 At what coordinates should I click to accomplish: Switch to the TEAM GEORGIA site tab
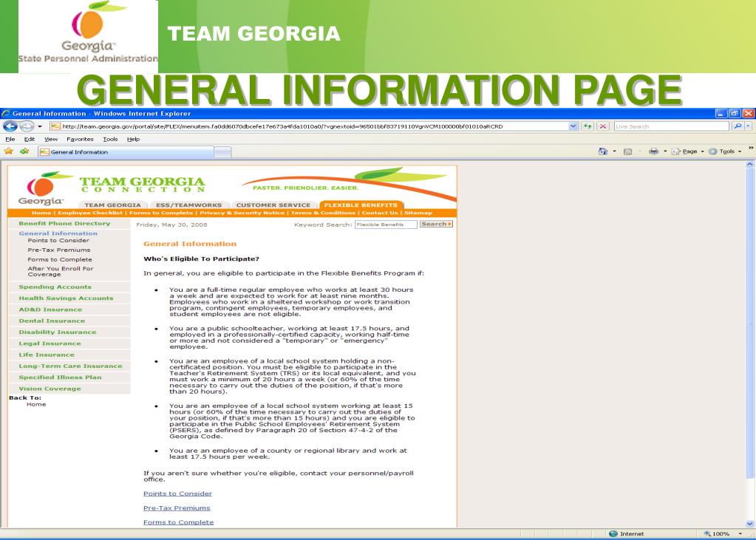[x=113, y=205]
